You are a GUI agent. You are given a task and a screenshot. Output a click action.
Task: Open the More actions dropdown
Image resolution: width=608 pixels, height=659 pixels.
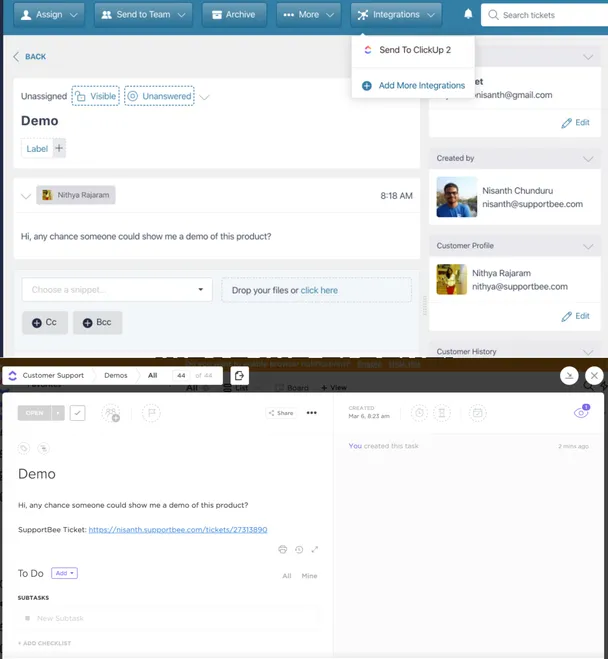(308, 15)
